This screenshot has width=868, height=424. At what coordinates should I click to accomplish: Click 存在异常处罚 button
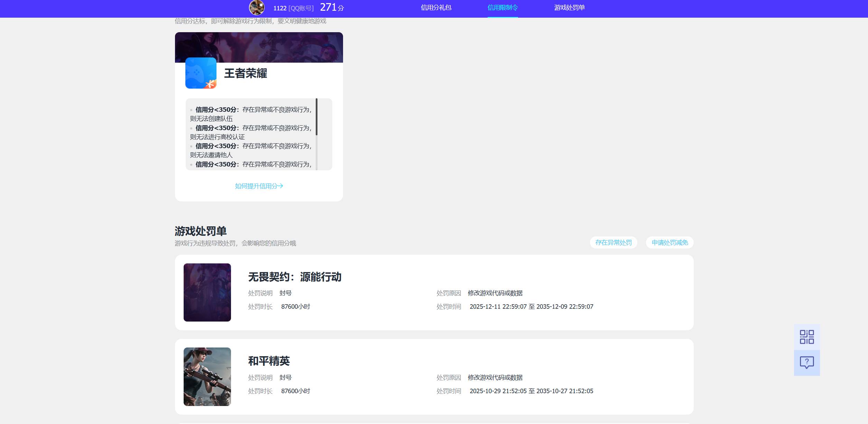613,243
